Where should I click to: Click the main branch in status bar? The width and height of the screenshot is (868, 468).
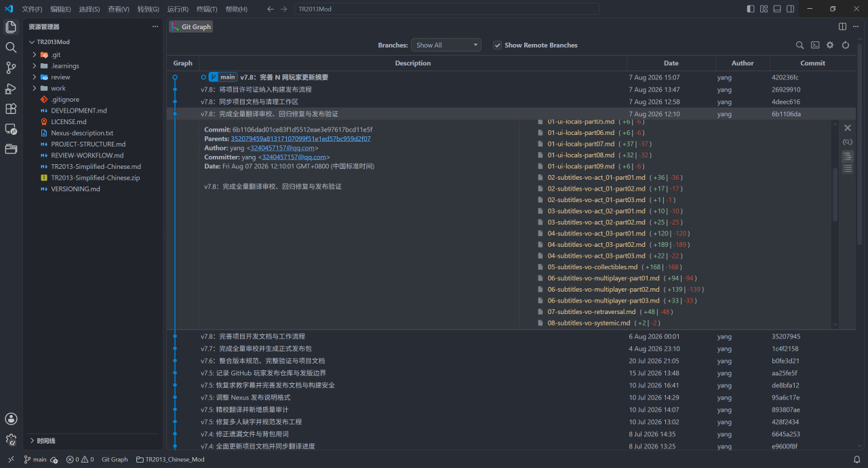[35, 459]
